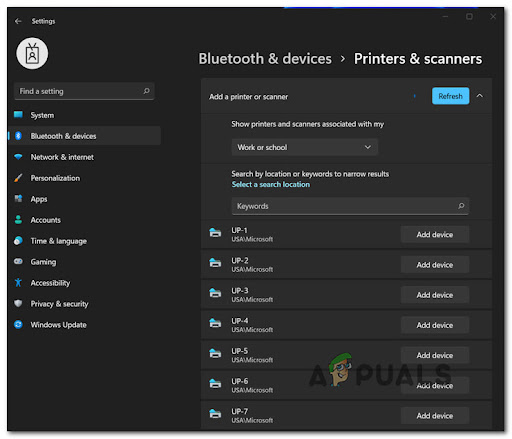The width and height of the screenshot is (512, 439).
Task: Click the Accessibility figure icon in sidebar
Action: coord(18,283)
